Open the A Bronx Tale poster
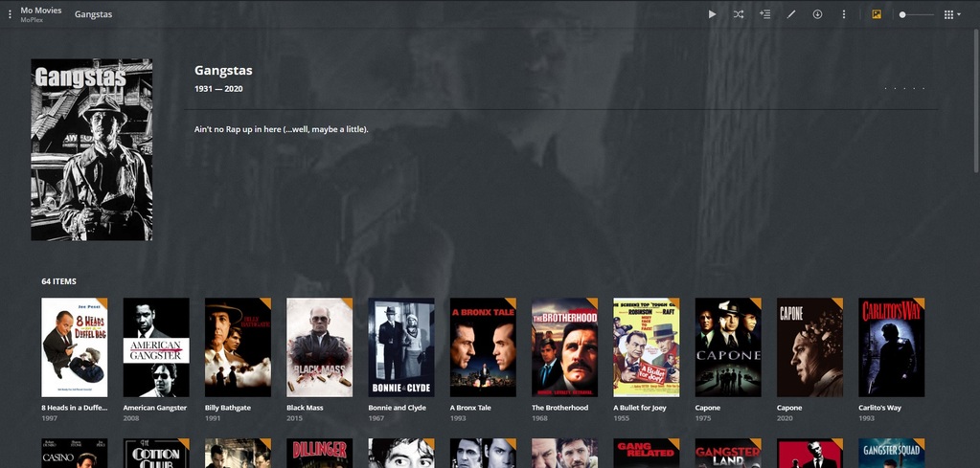The height and width of the screenshot is (468, 980). tap(483, 347)
